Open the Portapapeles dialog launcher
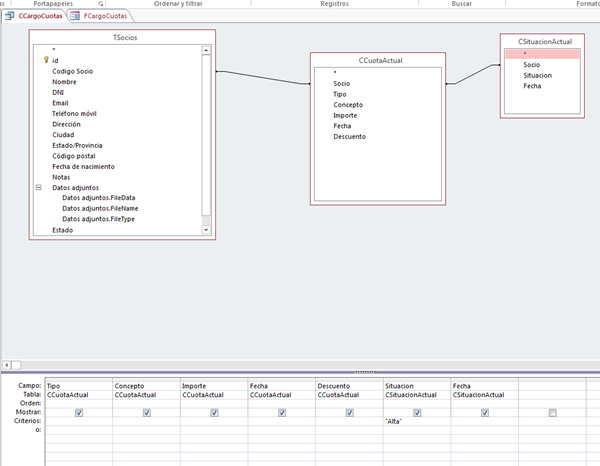 [100, 4]
